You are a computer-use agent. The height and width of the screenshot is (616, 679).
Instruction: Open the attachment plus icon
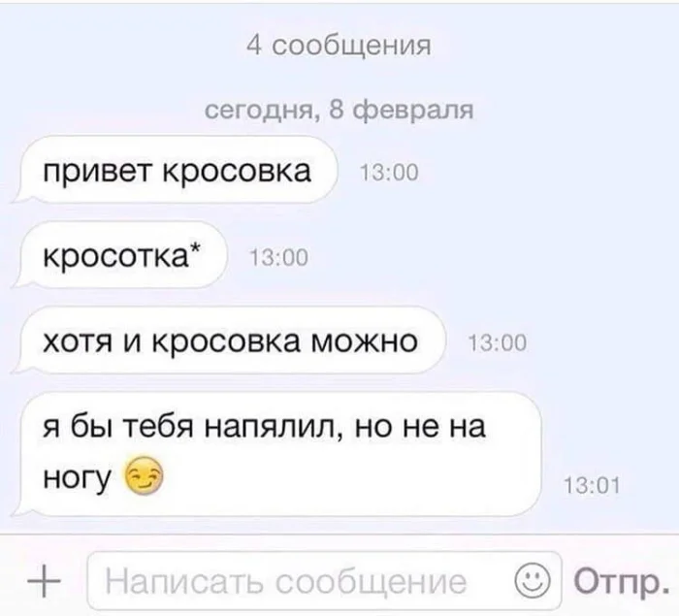click(x=44, y=582)
